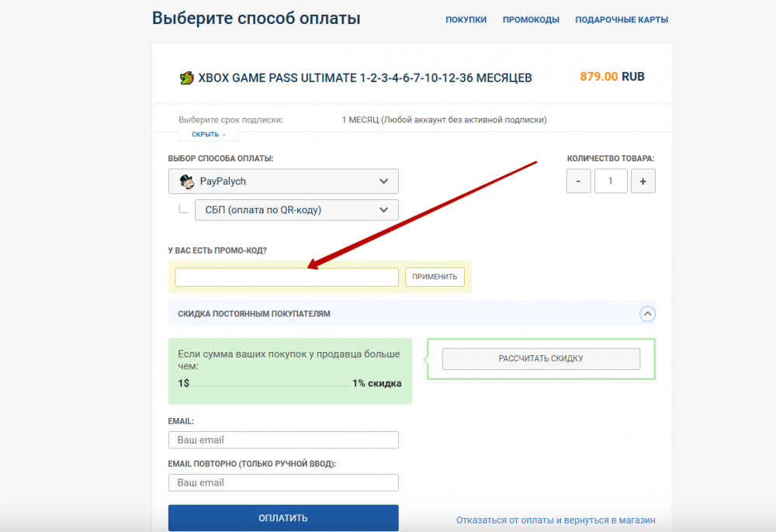Click the dragon icon beside the Xbox Game Pass title
This screenshot has height=532, width=776.
point(186,78)
